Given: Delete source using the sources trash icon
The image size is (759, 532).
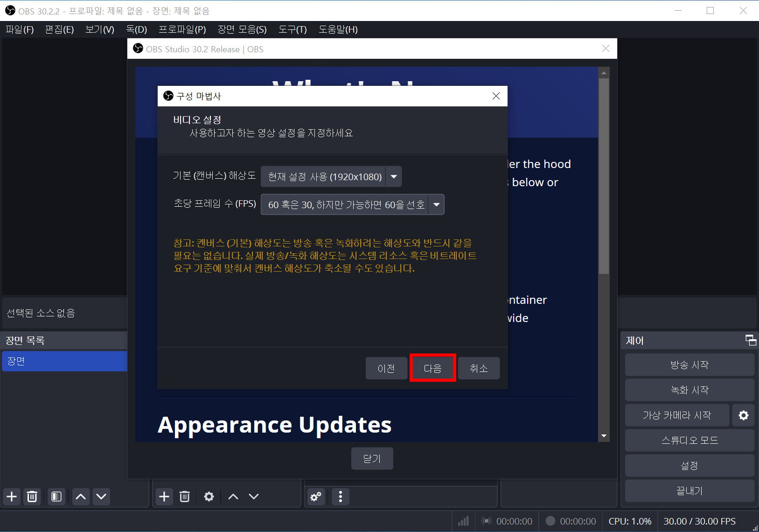Looking at the screenshot, I should point(185,497).
